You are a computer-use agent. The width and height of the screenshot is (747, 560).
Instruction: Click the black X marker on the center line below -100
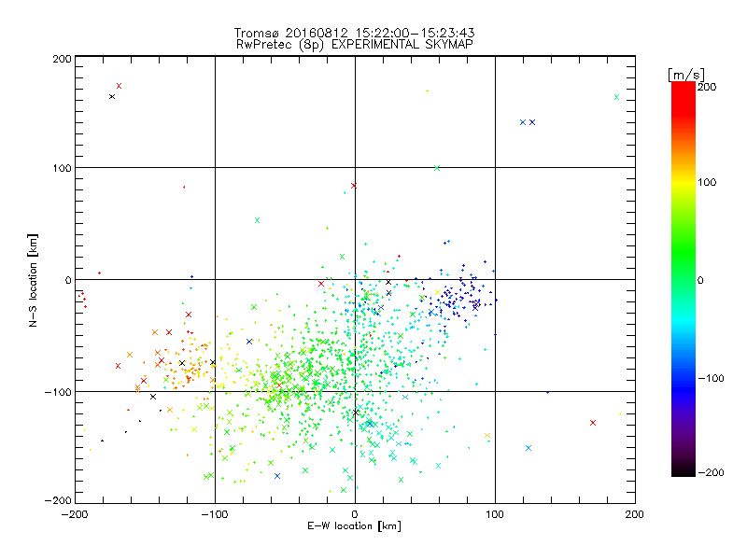(356, 413)
